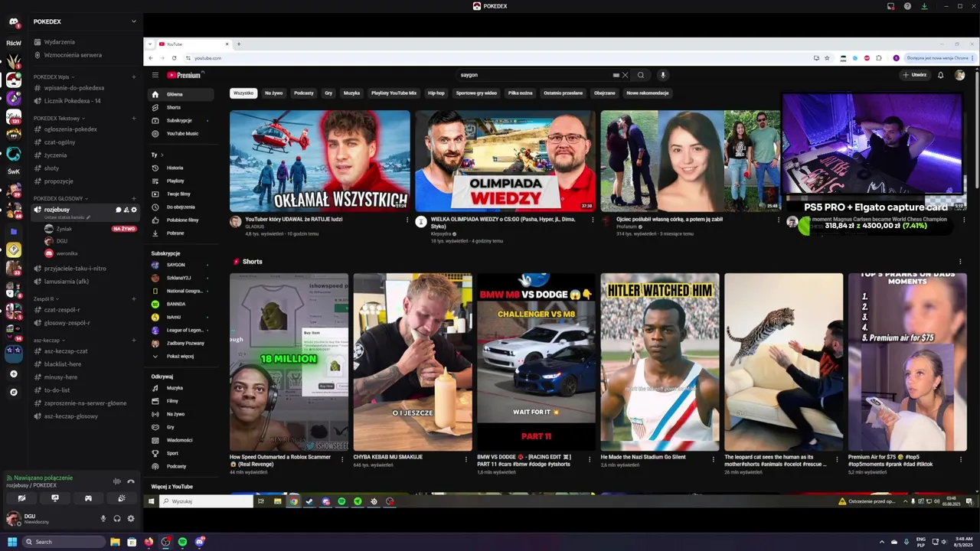Open National Geographic subscription
Viewport: 980px width, 551px height.
(182, 291)
